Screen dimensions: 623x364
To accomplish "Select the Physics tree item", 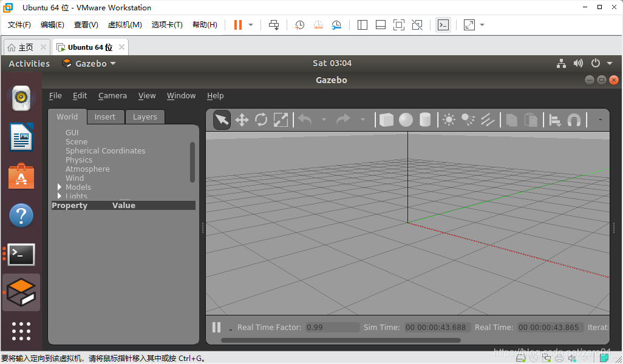I will [79, 160].
